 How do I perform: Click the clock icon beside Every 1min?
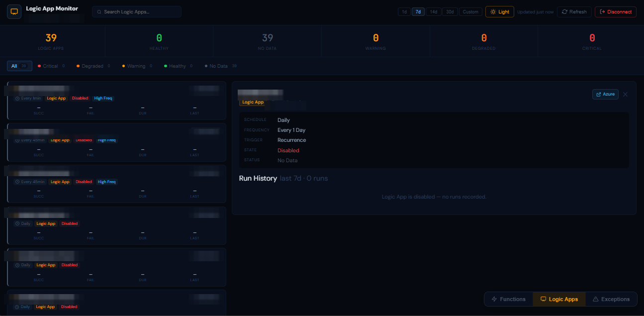17,99
